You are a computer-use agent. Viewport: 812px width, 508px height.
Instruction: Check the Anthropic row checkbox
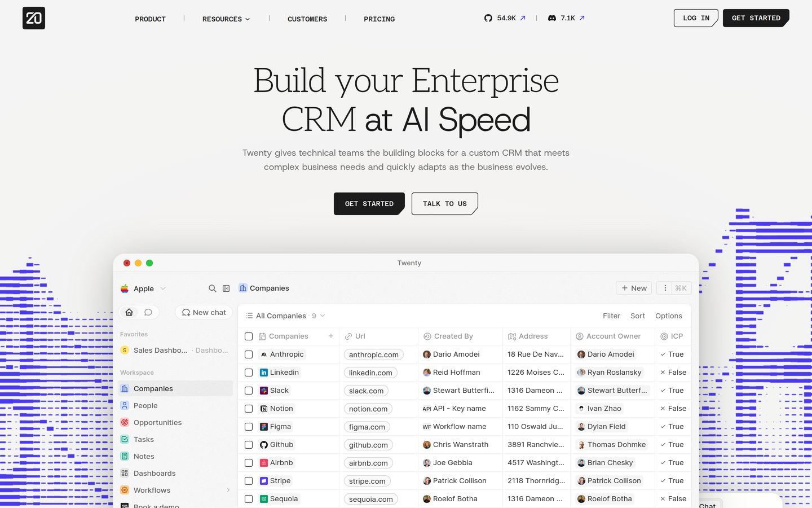pyautogui.click(x=249, y=354)
